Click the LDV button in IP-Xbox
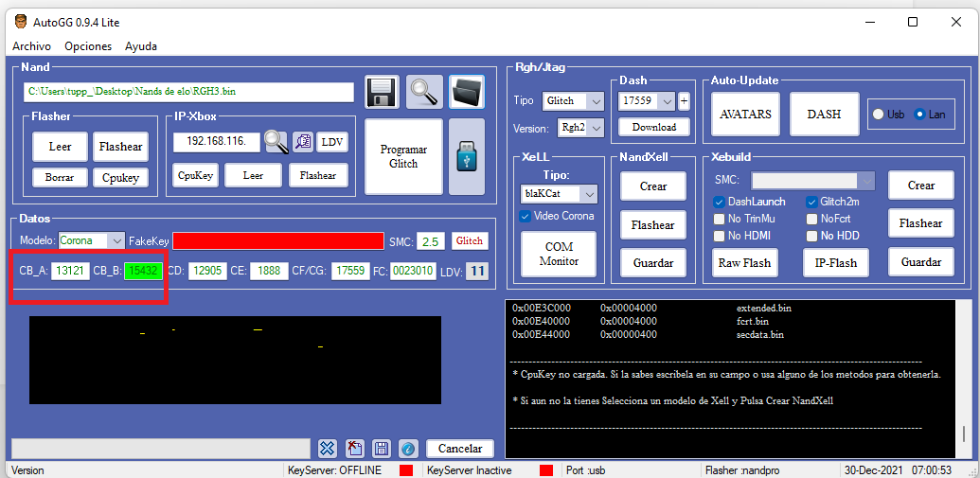Image resolution: width=980 pixels, height=478 pixels. 332,142
